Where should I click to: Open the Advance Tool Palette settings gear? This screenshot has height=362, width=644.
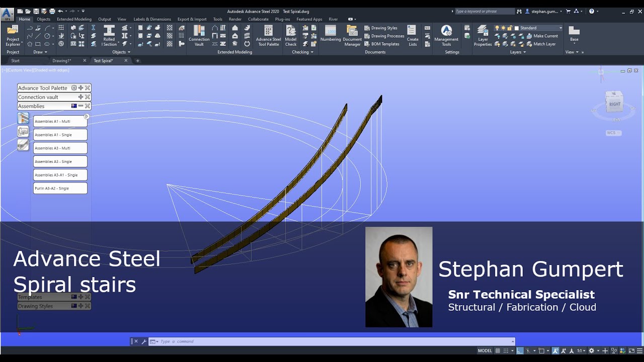[74, 88]
